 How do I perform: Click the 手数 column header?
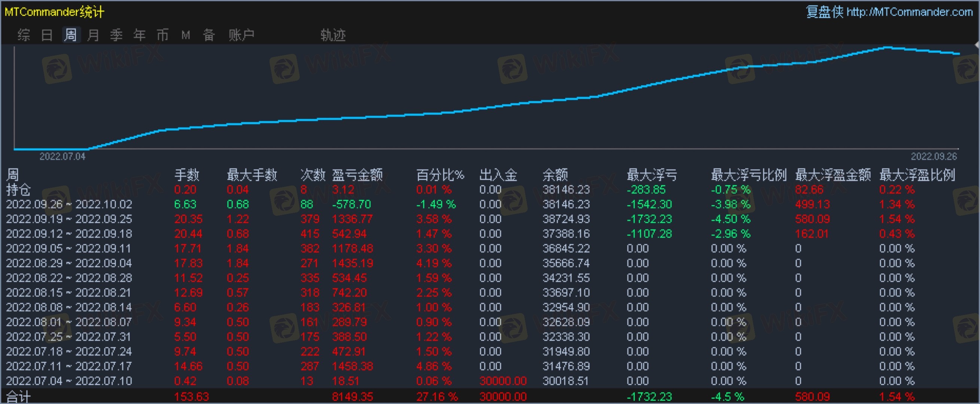coord(187,175)
